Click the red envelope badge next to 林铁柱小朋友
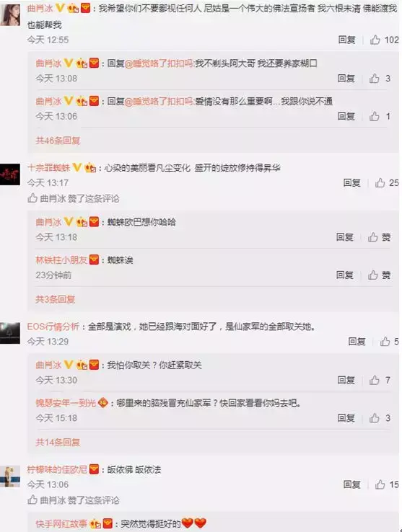Screen dimensions: 402x532 [x=94, y=260]
